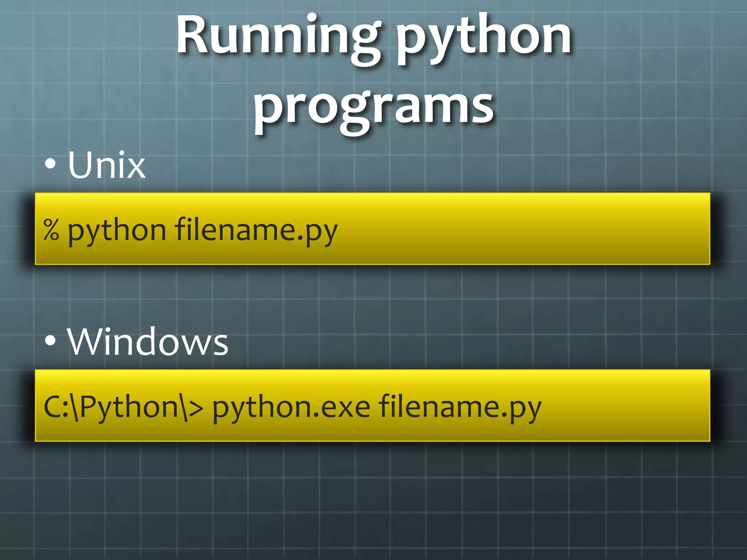The height and width of the screenshot is (560, 747).
Task: Select the "Unix" bullet text
Action: click(107, 165)
